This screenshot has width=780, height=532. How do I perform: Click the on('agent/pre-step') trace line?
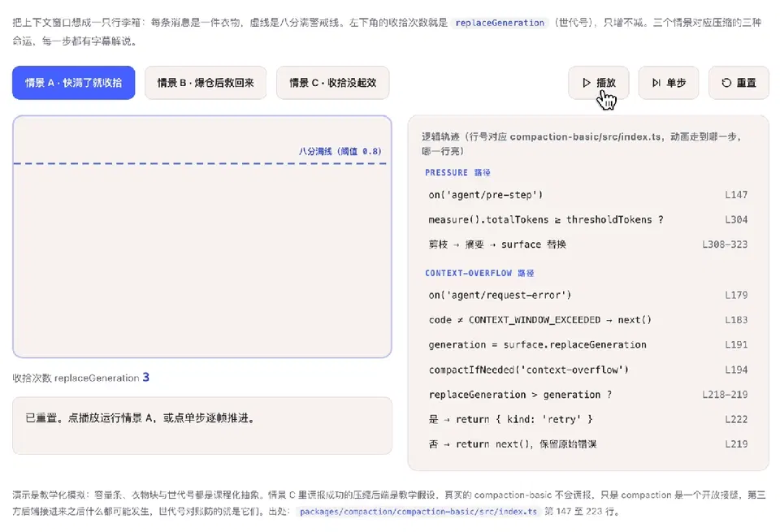[588, 195]
